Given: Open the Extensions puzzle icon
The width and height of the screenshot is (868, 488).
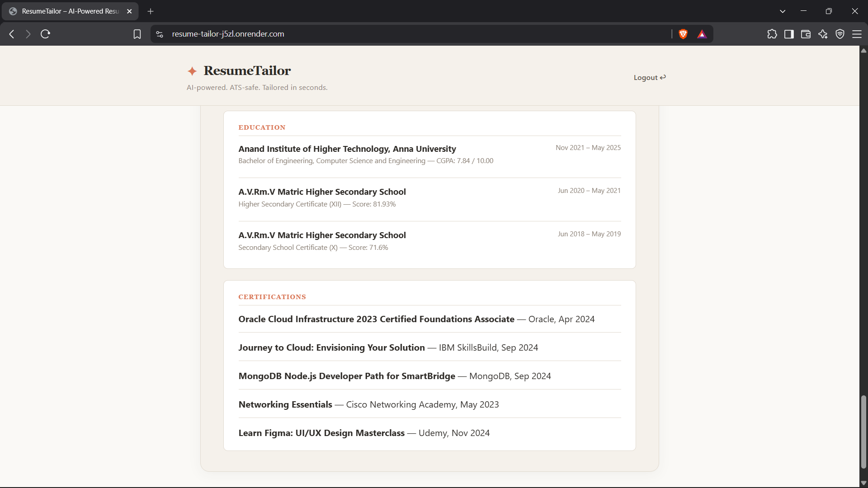Looking at the screenshot, I should pyautogui.click(x=772, y=34).
